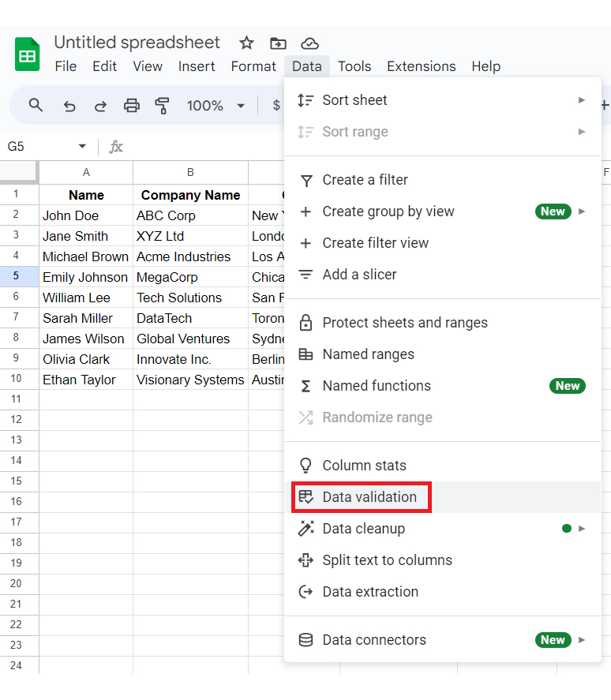Select cell containing John Doe
Viewport: 611px width, 700px height.
coord(86,215)
